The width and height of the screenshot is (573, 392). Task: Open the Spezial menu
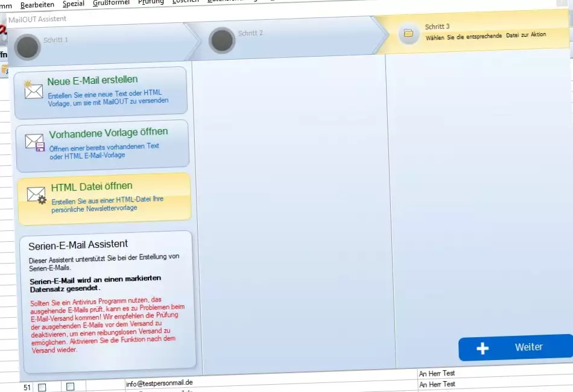point(74,4)
